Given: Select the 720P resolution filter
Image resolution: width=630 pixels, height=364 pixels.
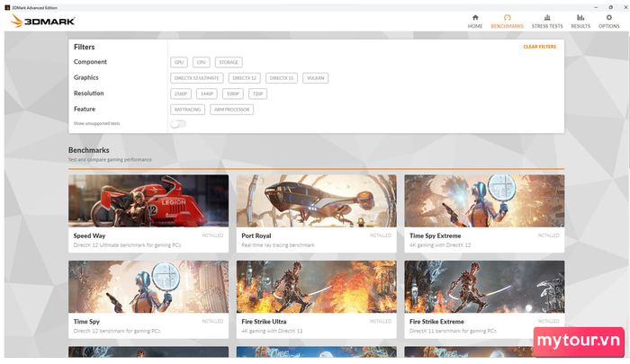Looking at the screenshot, I should [x=257, y=93].
